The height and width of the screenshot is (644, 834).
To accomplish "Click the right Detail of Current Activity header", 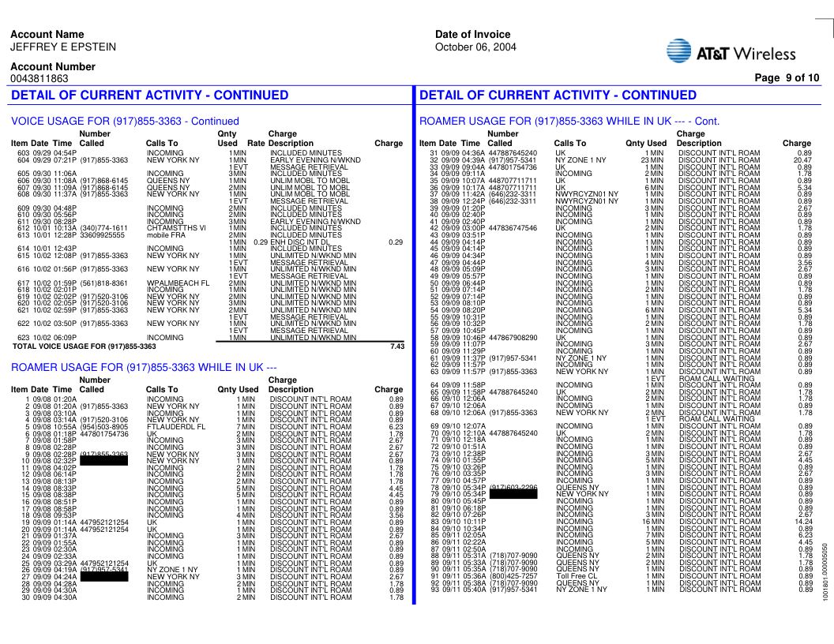I will (x=558, y=95).
